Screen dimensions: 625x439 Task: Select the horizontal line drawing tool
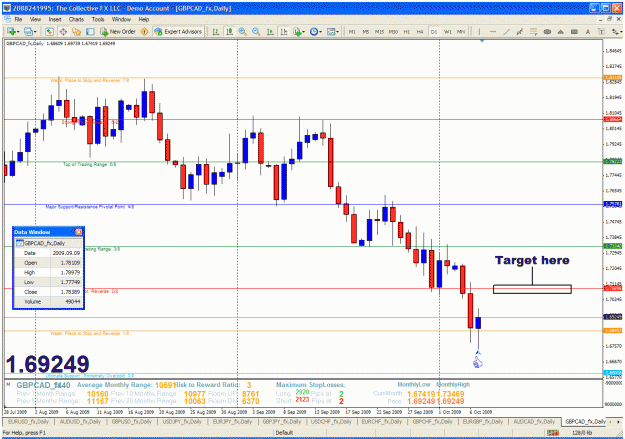coord(493,31)
